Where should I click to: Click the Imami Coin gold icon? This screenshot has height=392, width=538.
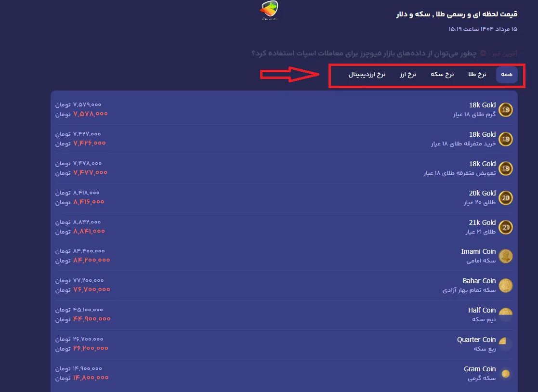click(x=506, y=256)
